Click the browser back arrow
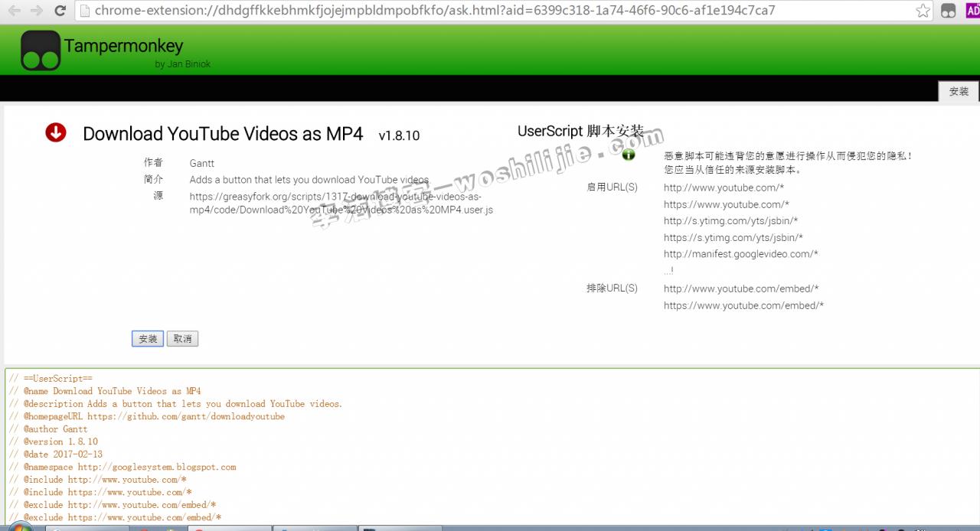This screenshot has height=531, width=980. [15, 11]
